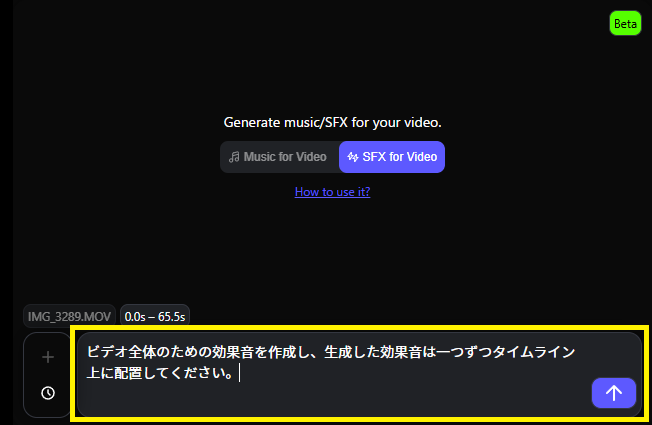Click the plus icon to add media

pos(47,357)
